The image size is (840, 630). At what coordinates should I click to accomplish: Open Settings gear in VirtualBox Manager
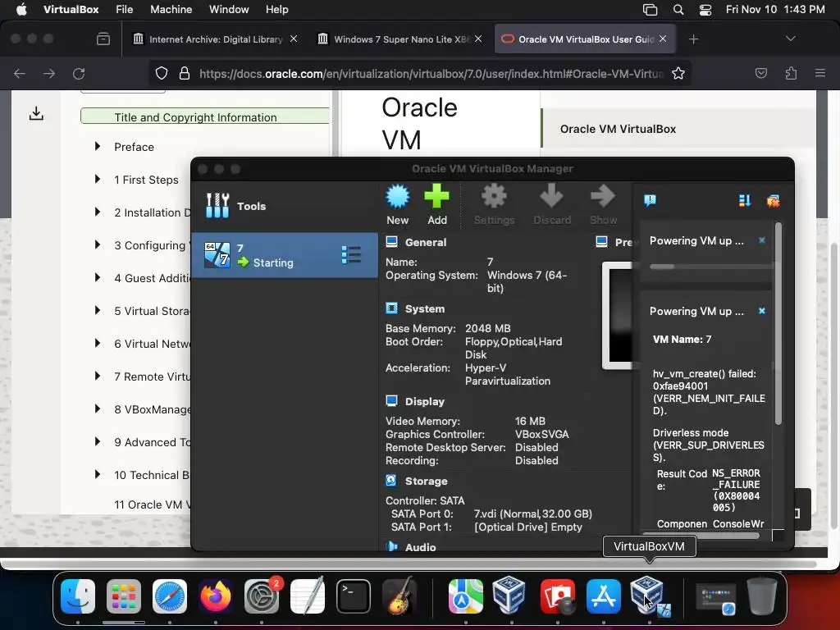coord(494,196)
